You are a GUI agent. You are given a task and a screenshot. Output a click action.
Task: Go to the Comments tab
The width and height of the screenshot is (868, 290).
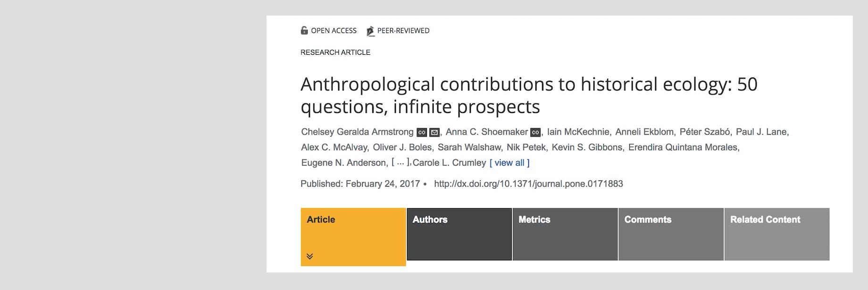tap(671, 234)
